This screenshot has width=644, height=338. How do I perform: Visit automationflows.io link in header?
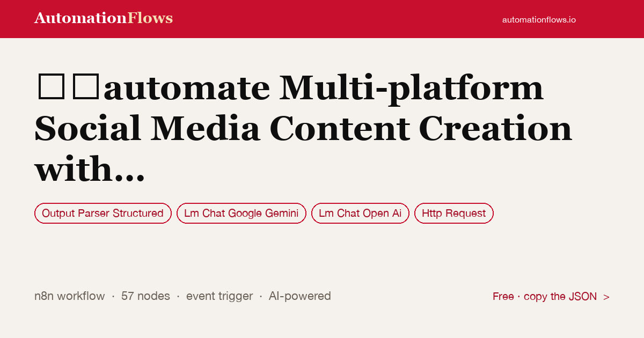tap(539, 19)
